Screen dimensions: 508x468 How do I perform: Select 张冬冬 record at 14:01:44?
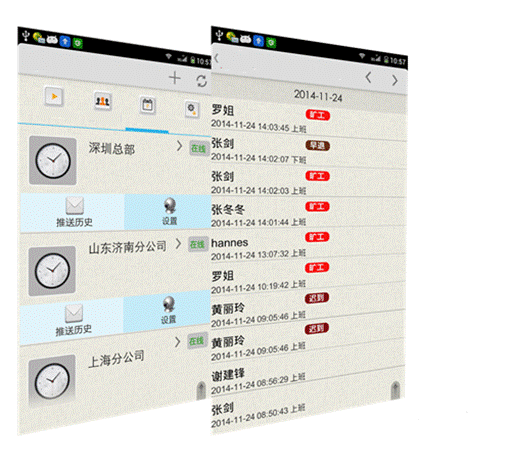click(x=308, y=212)
